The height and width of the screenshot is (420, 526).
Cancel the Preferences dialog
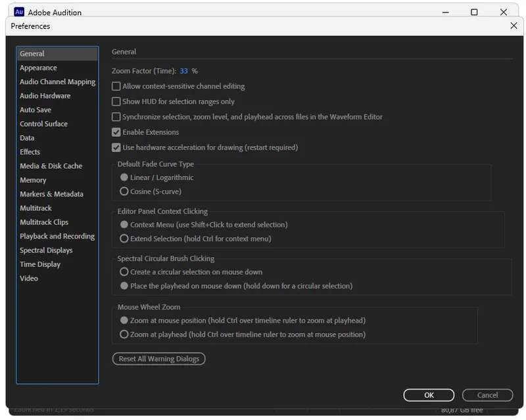[487, 395]
